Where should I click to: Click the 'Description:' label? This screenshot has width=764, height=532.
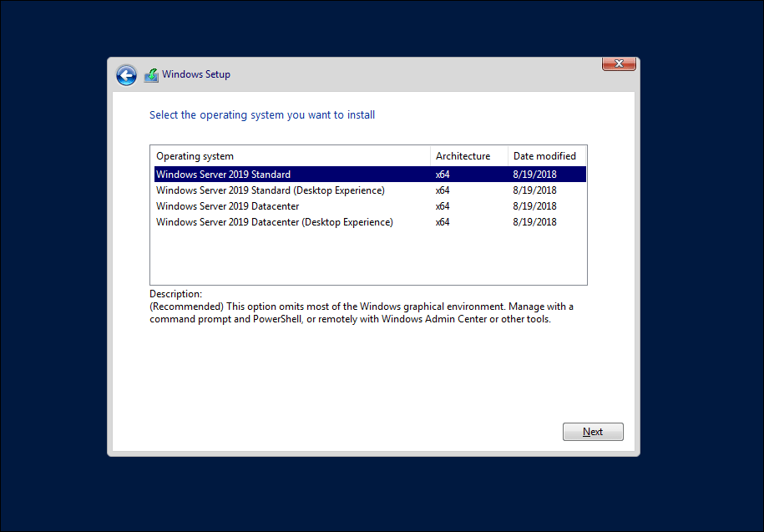pyautogui.click(x=175, y=294)
